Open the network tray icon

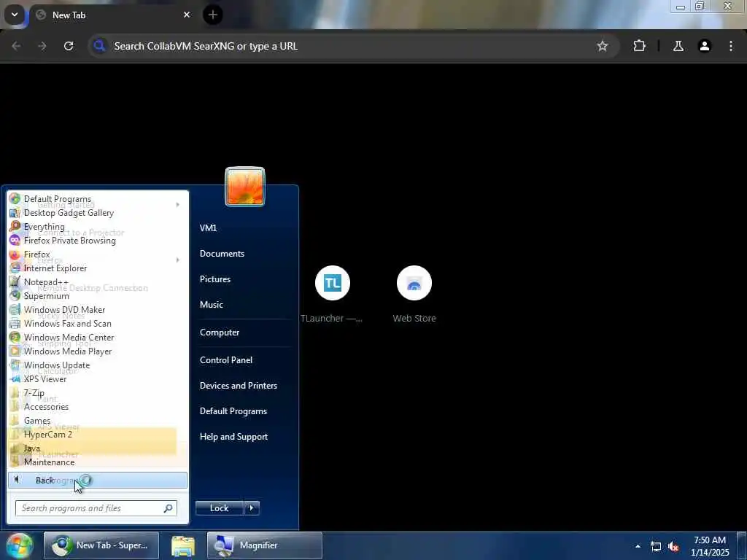tap(656, 547)
